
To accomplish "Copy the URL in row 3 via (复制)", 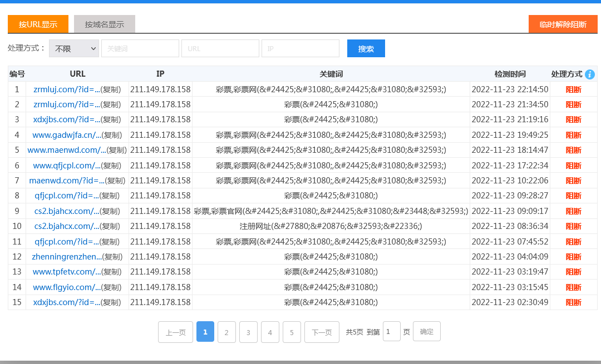I will (111, 120).
